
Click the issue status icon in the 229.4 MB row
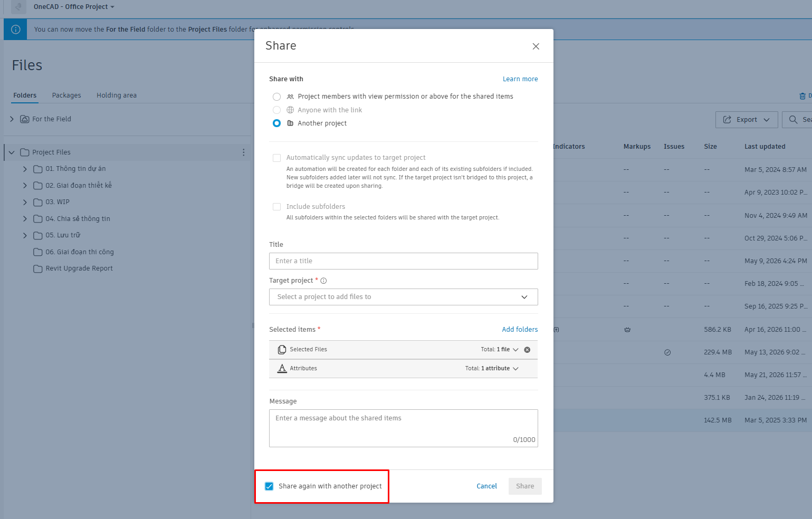coord(667,352)
